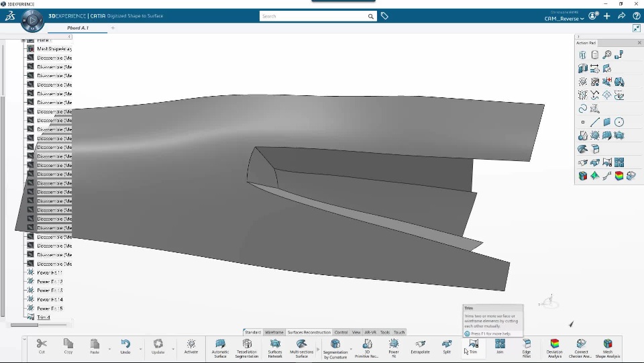Click the expand viewport icon below help
644x363 pixels.
click(636, 28)
